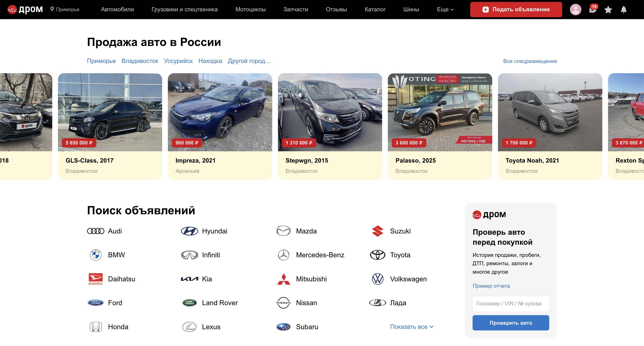
Task: Expand the Еще menu dropdown
Action: click(445, 10)
